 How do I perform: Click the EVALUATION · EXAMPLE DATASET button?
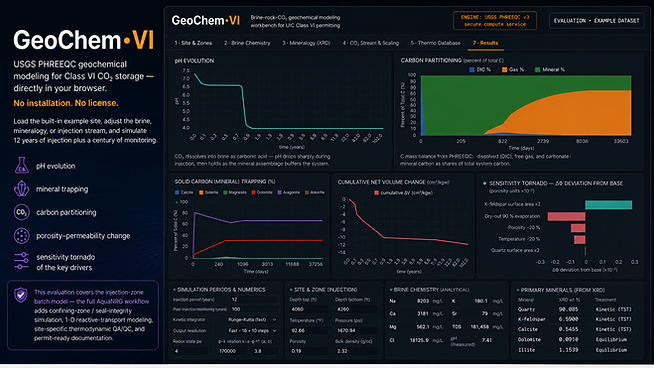coord(596,20)
